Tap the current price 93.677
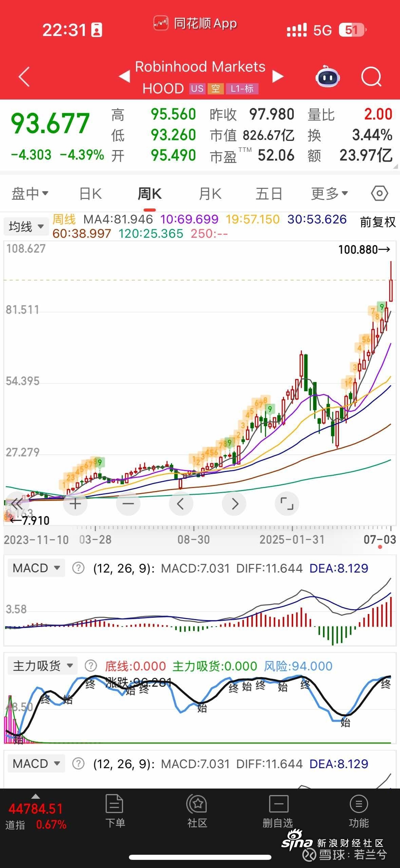Viewport: 400px width, 868px height. pyautogui.click(x=50, y=123)
